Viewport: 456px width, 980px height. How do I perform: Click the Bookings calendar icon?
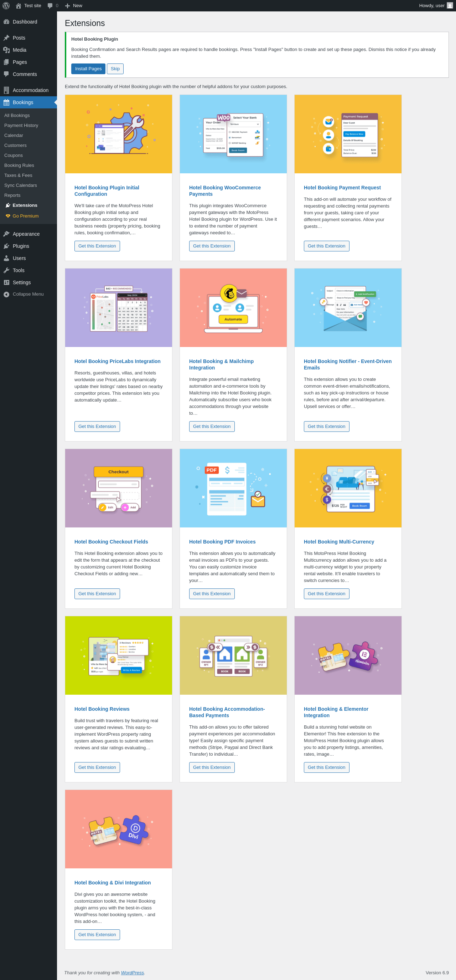click(6, 103)
